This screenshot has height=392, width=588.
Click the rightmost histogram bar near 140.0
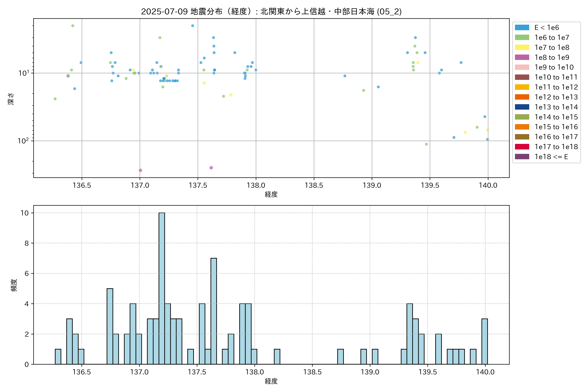pos(484,342)
